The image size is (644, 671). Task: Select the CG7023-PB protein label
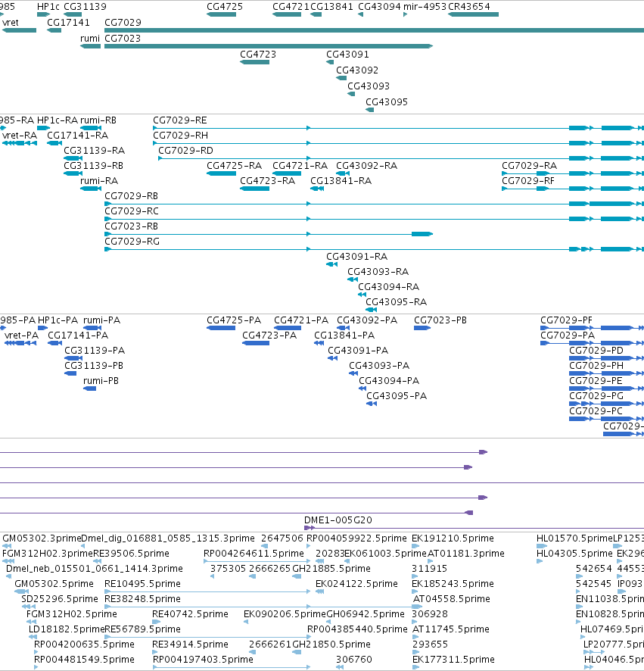coord(440,320)
